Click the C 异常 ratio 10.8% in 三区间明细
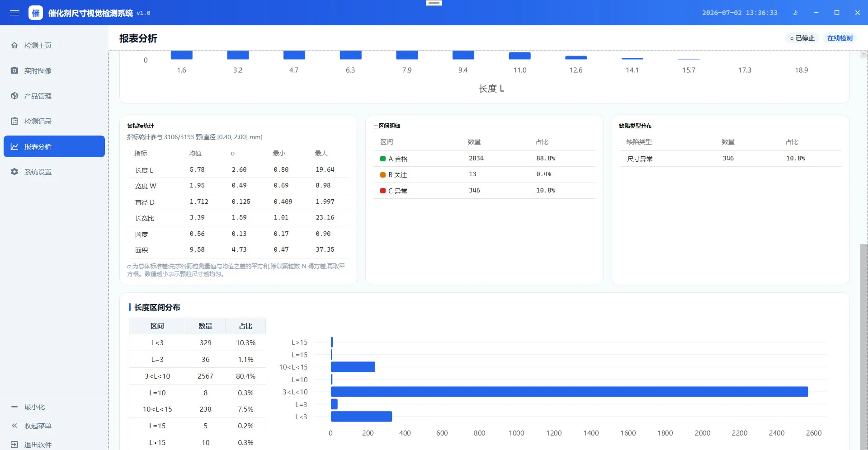 click(546, 190)
